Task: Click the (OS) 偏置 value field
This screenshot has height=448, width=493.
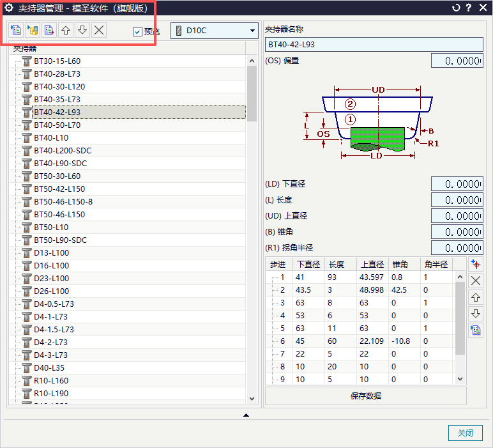Action: (457, 61)
